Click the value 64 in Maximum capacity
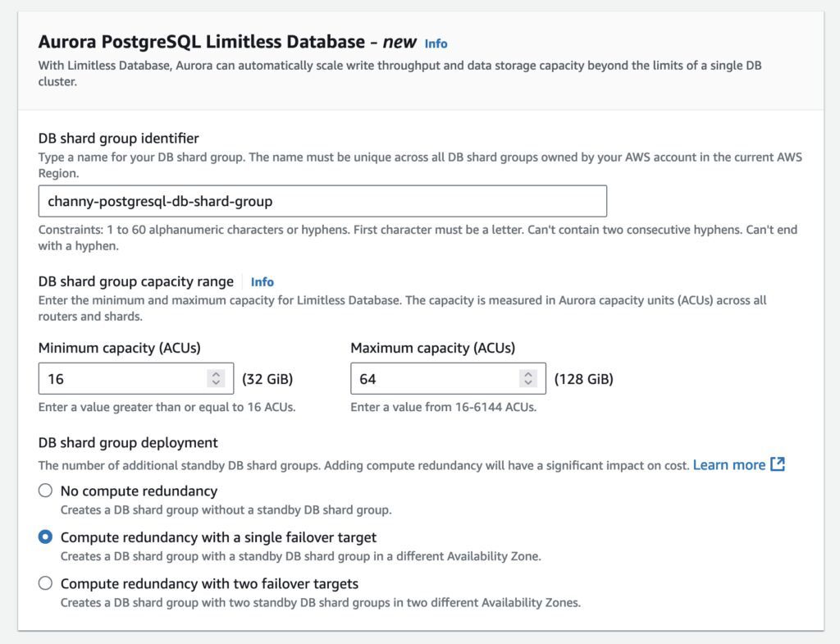 tap(369, 378)
